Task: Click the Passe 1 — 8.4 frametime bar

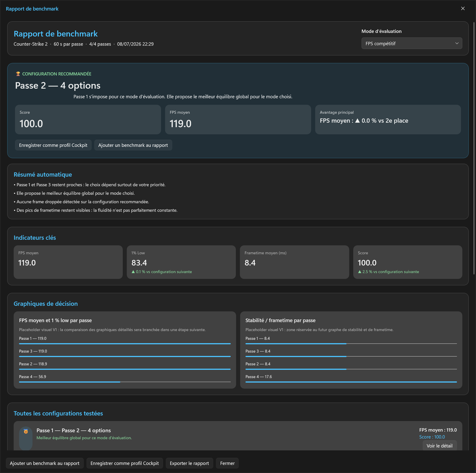Action: [351, 343]
